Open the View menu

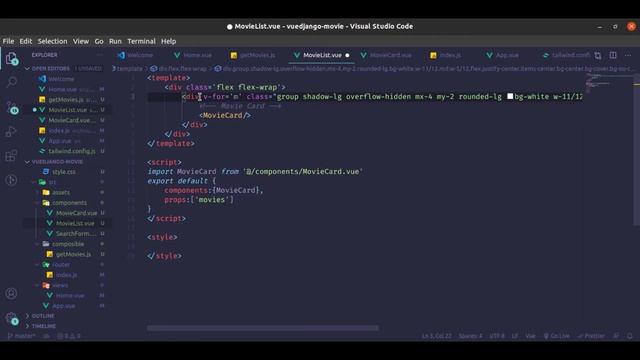point(81,41)
